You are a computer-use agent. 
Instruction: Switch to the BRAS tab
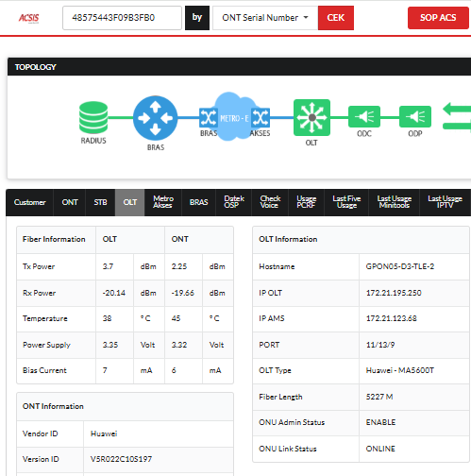coord(198,202)
